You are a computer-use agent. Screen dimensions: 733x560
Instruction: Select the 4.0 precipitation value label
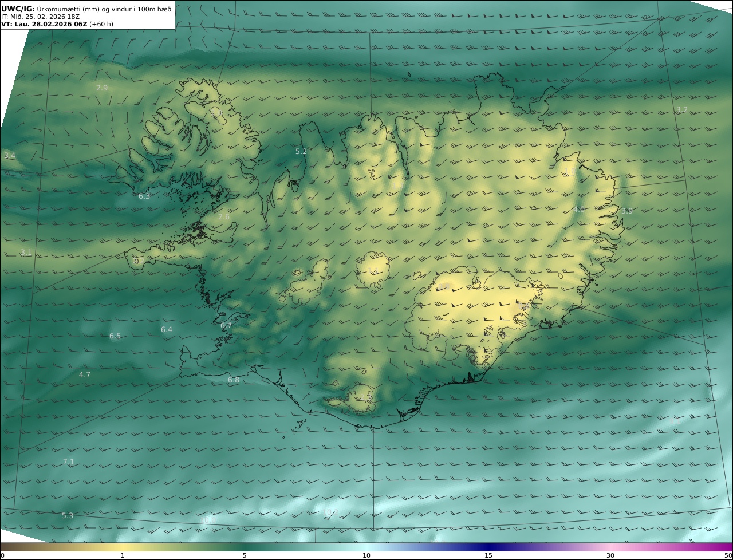click(578, 210)
